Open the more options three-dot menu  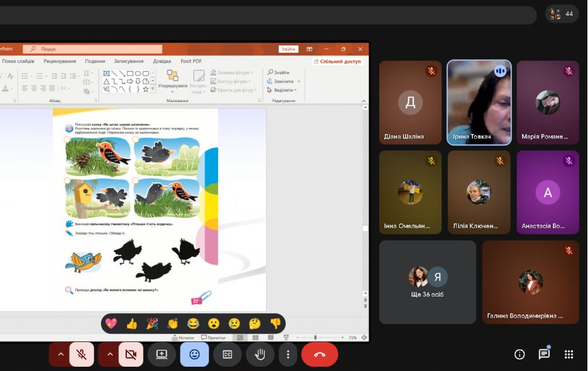pyautogui.click(x=288, y=354)
